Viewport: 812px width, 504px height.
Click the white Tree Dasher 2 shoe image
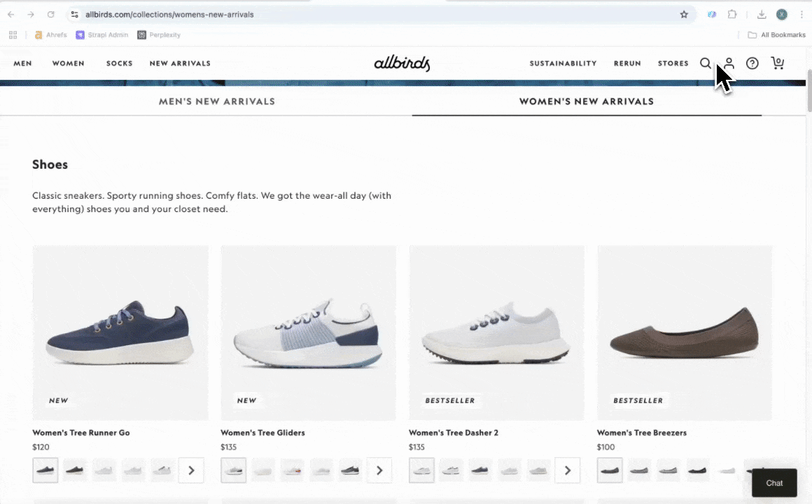[x=496, y=332]
